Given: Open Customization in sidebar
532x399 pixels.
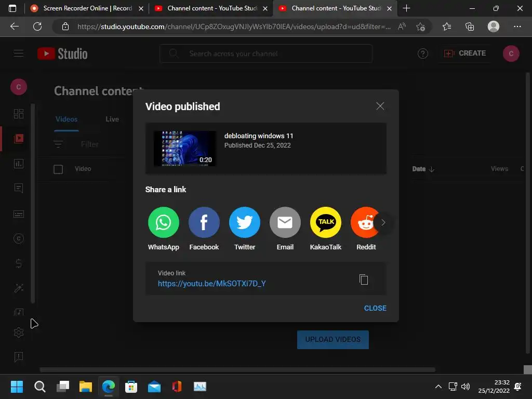Looking at the screenshot, I should [19, 288].
